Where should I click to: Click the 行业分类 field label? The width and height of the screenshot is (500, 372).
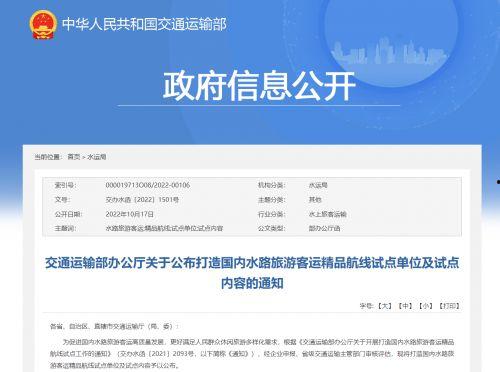pos(272,214)
